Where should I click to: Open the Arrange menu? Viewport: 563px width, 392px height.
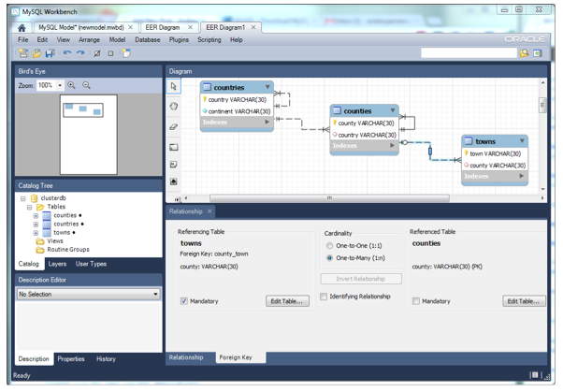coord(89,40)
